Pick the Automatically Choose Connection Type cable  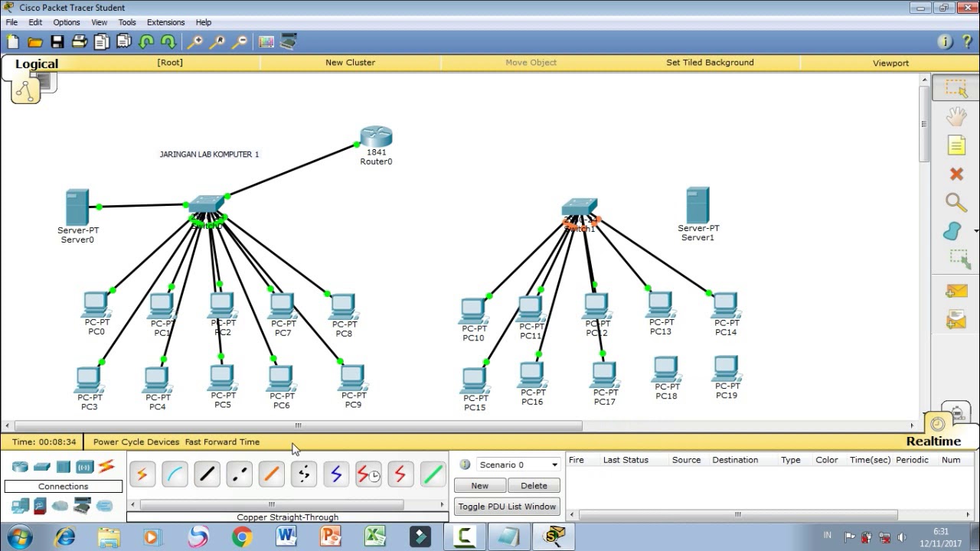click(x=142, y=475)
